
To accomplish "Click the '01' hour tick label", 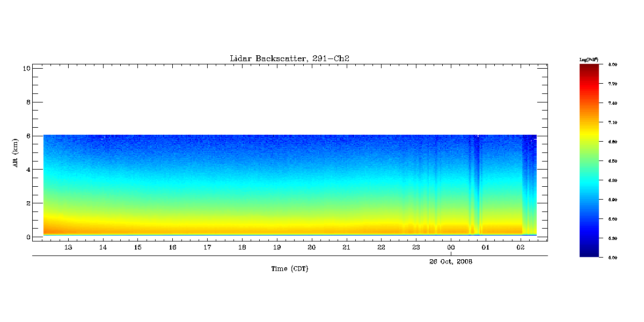I will click(x=486, y=247).
